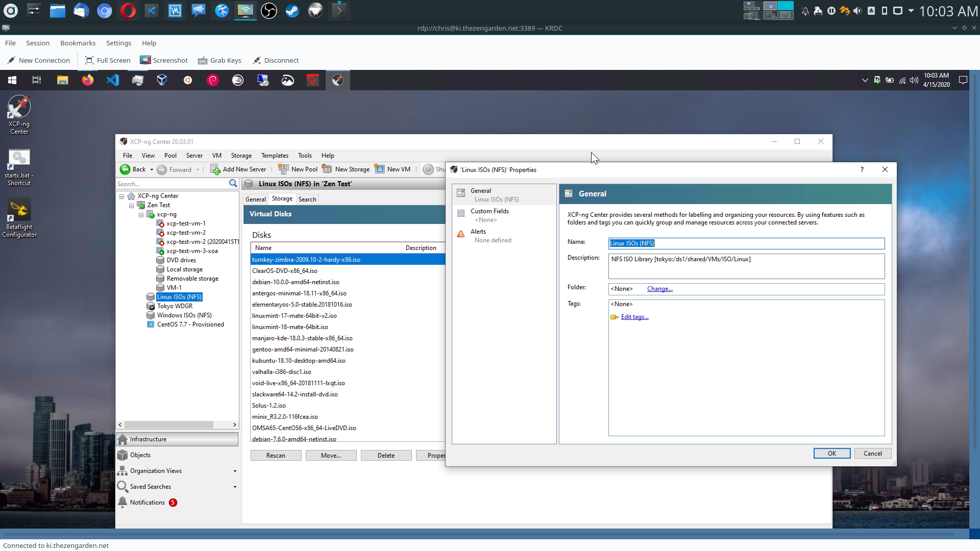Open the Forward button history dropdown arrow
Screen dimensions: 980x551
pos(198,169)
